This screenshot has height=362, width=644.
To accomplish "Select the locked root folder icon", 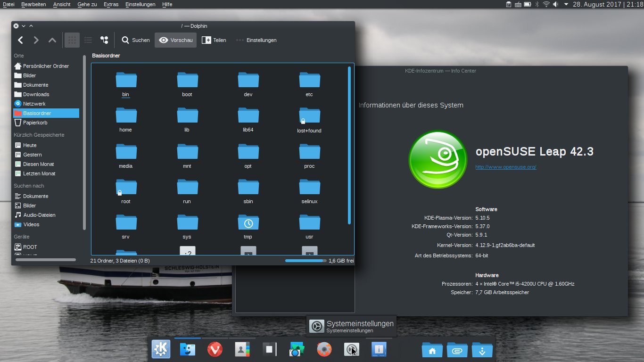I will click(126, 187).
